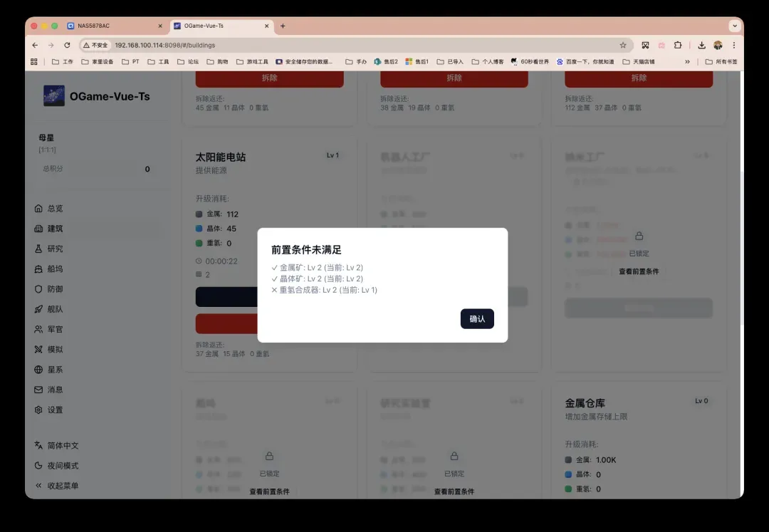Open 消息 messages envelope icon
Image resolution: width=769 pixels, height=532 pixels.
pos(39,390)
